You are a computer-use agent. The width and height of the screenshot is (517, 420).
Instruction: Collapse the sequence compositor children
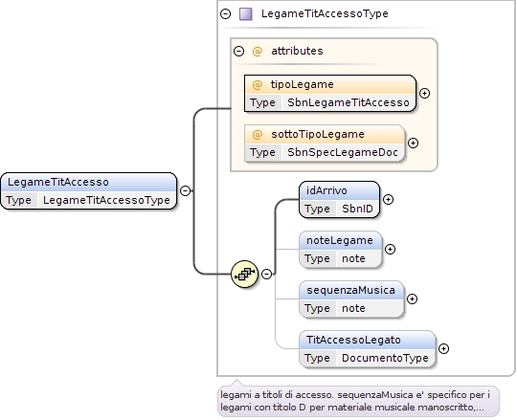pyautogui.click(x=266, y=274)
